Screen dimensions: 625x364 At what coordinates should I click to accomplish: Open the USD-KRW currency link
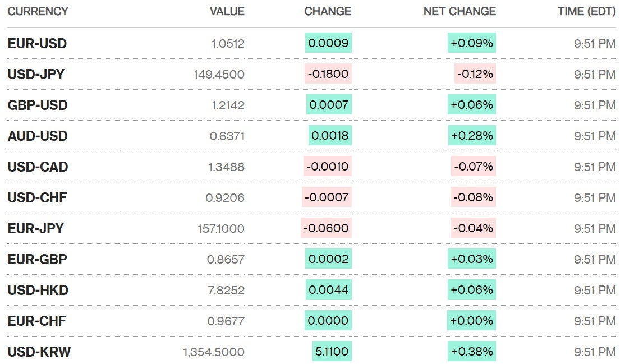[39, 352]
